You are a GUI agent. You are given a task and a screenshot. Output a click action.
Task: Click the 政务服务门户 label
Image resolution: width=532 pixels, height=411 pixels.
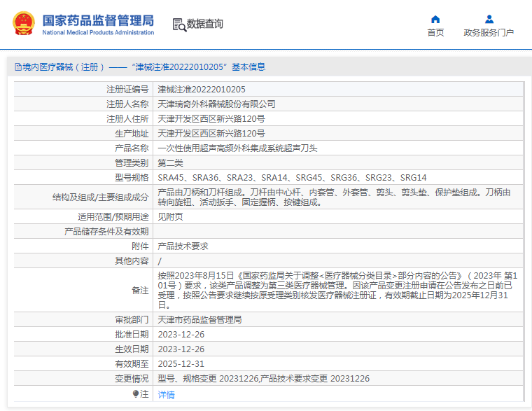[x=489, y=33]
